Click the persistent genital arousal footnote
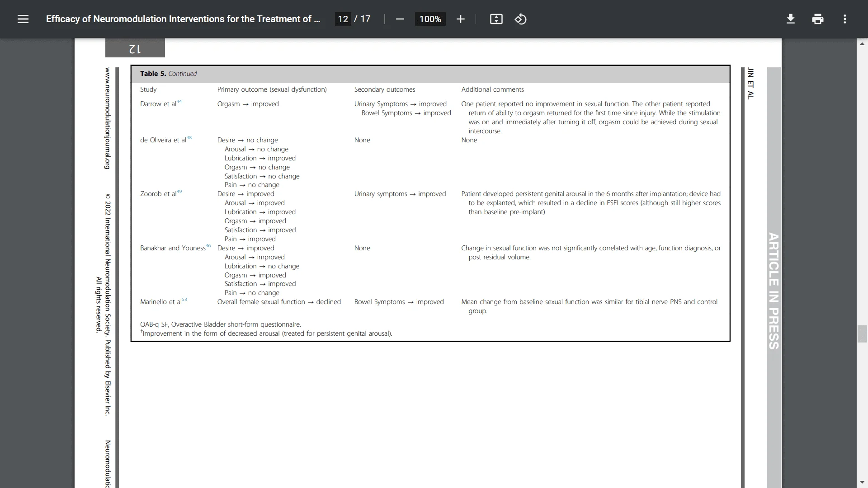The width and height of the screenshot is (868, 488). click(266, 333)
